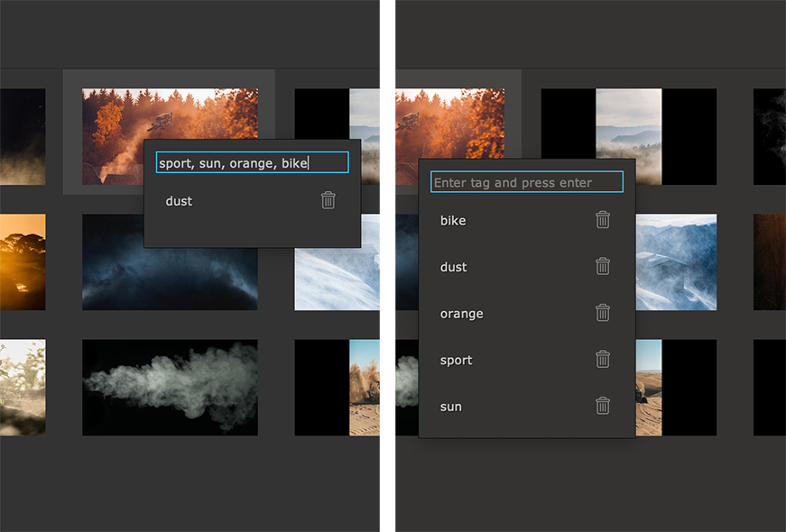Remove the "dust" tag in right panel

[x=603, y=267]
